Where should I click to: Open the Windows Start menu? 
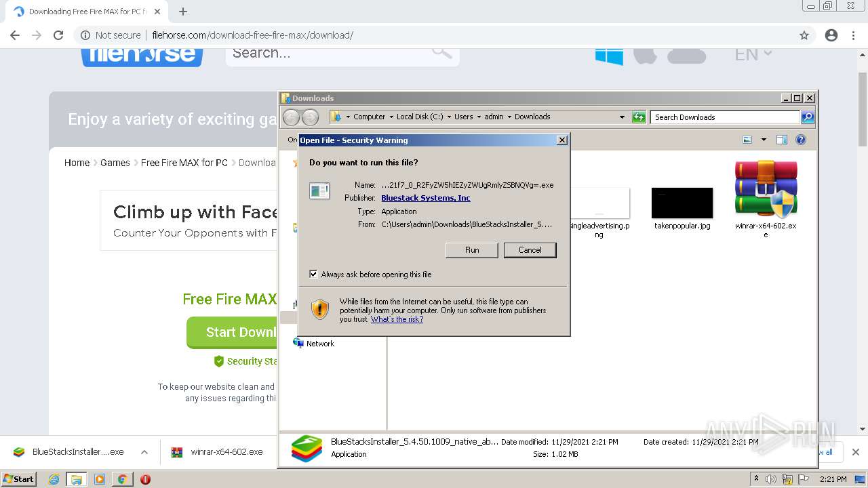coord(19,479)
